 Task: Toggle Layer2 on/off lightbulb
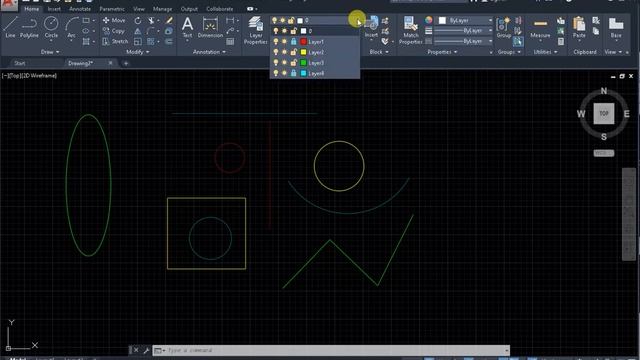click(x=276, y=52)
